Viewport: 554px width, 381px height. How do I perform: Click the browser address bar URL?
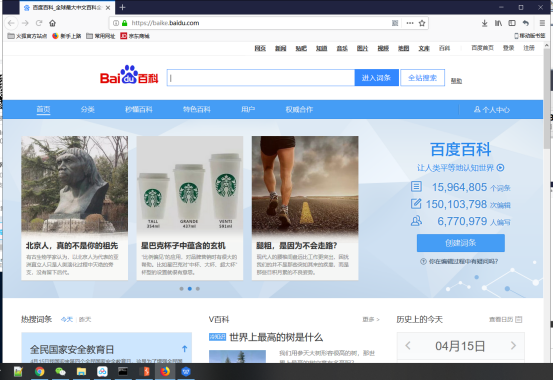tap(165, 23)
